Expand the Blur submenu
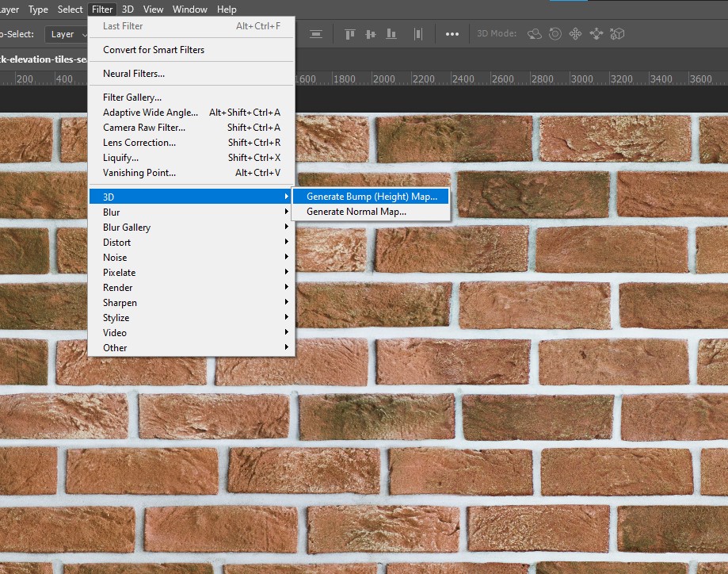 (191, 212)
